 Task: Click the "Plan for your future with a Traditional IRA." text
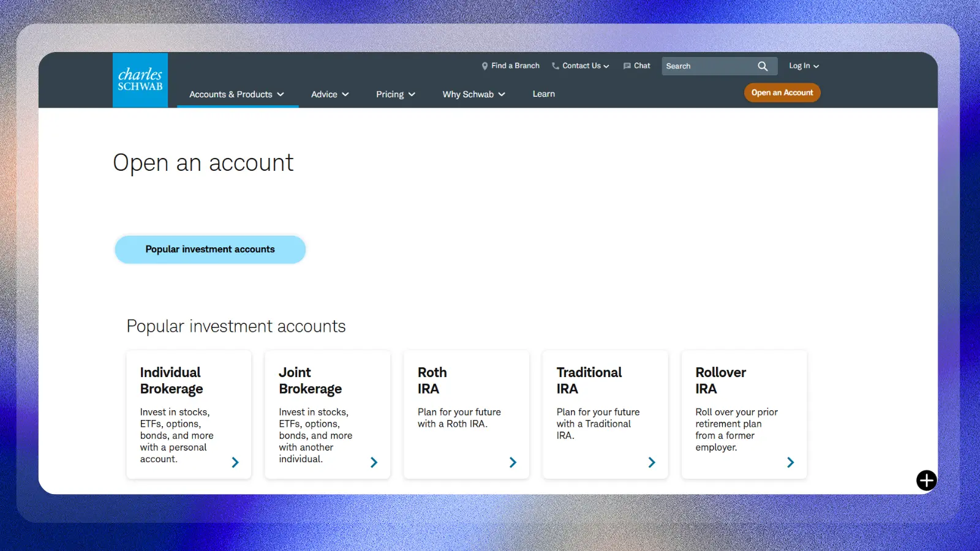click(598, 424)
